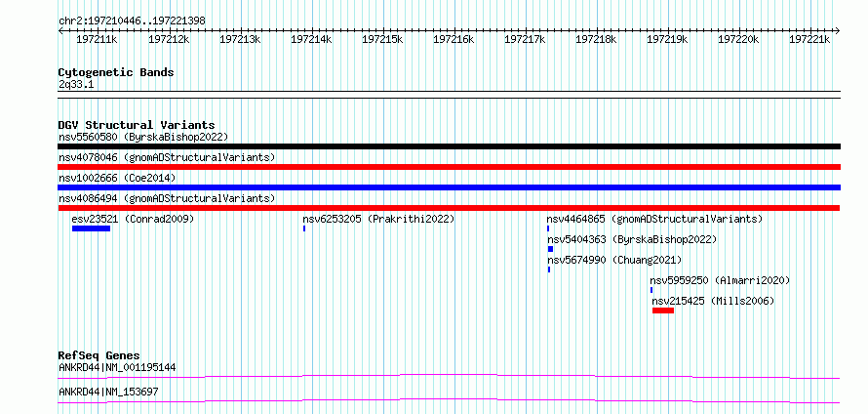Open variant nsv215425 (Mills2006) label
Image resolution: width=868 pixels, height=414 pixels.
point(713,301)
